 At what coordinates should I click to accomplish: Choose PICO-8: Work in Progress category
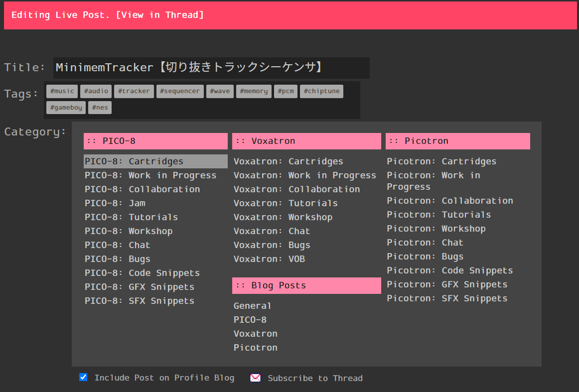pos(150,175)
